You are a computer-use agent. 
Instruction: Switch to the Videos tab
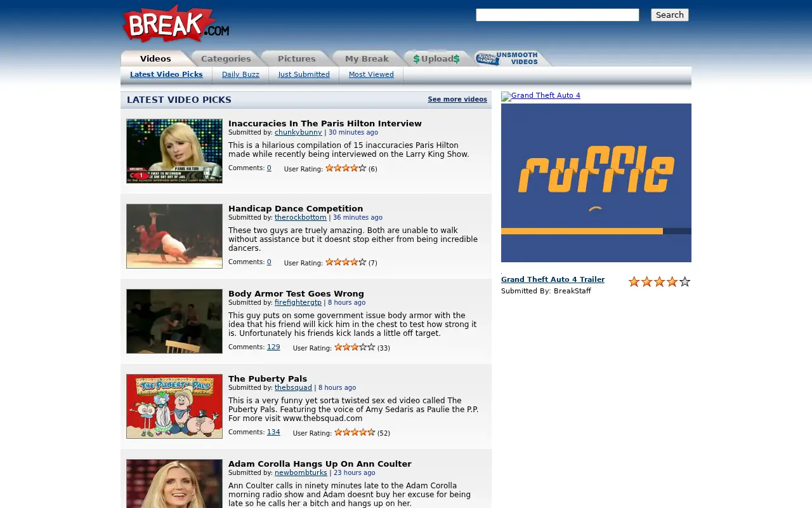[x=155, y=58]
